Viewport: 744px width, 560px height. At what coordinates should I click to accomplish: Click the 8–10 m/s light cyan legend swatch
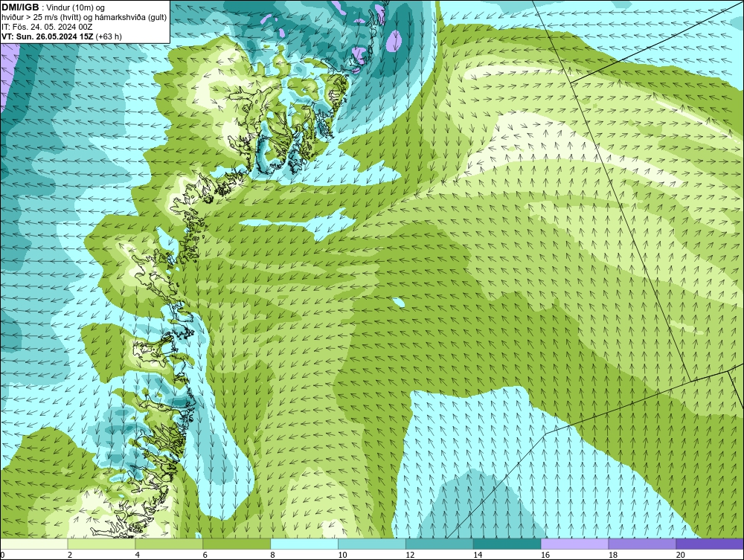click(304, 544)
